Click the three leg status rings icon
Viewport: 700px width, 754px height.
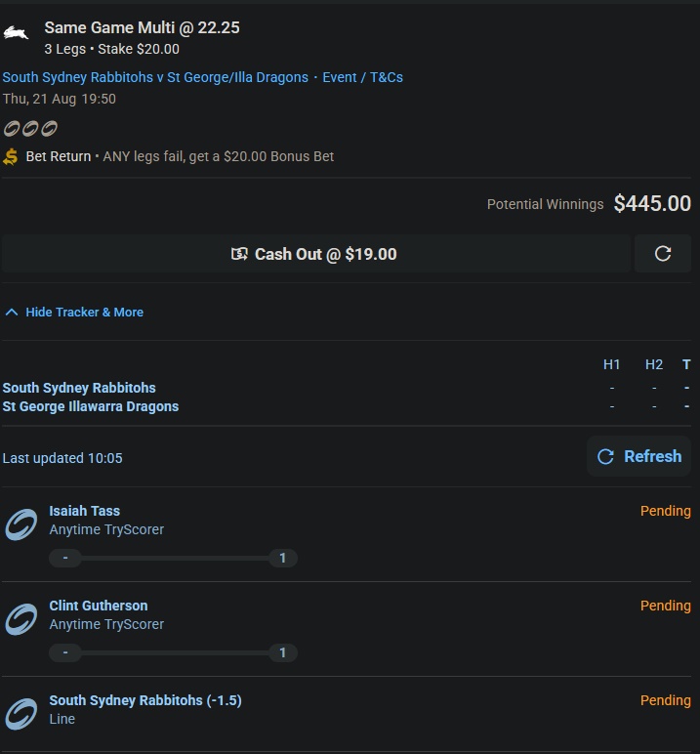pos(30,128)
